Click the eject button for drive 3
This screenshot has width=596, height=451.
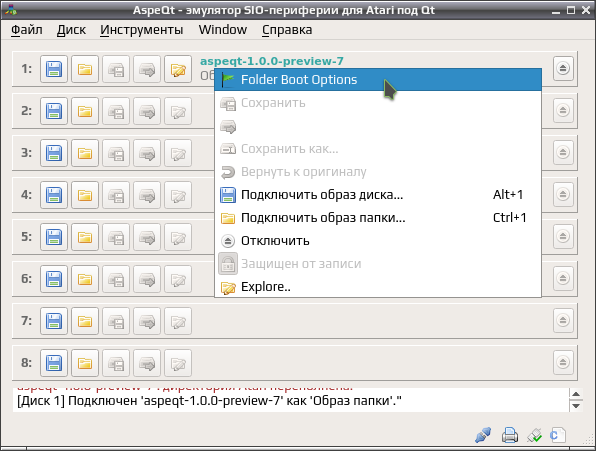(563, 152)
